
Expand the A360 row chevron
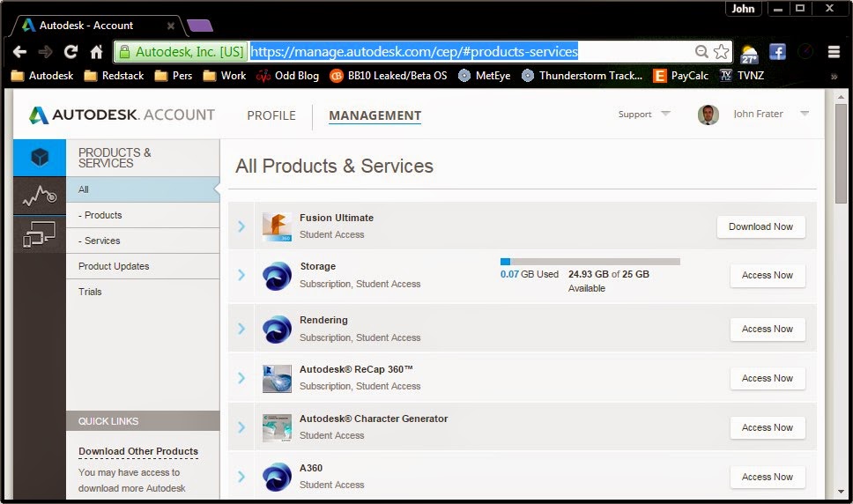click(241, 477)
